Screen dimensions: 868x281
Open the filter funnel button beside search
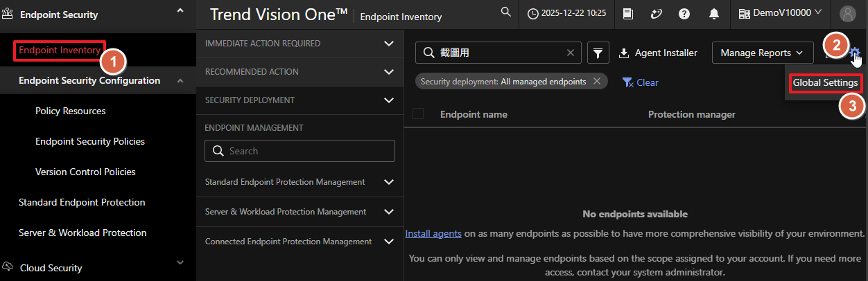tap(598, 53)
